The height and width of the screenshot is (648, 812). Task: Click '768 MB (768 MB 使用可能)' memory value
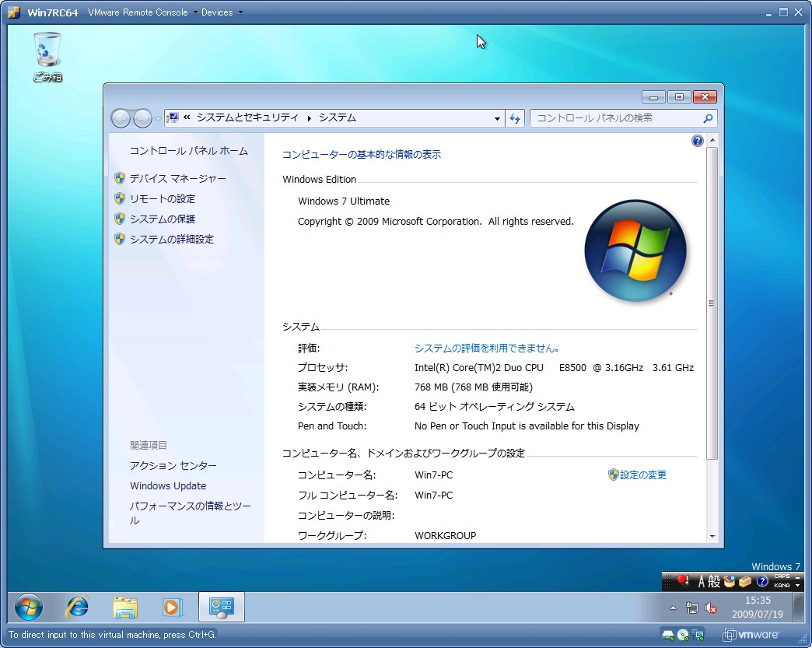click(474, 387)
